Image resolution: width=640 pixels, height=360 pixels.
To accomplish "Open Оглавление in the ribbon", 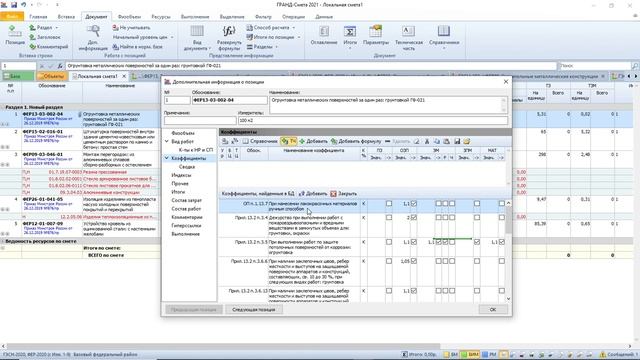I will pos(324,35).
